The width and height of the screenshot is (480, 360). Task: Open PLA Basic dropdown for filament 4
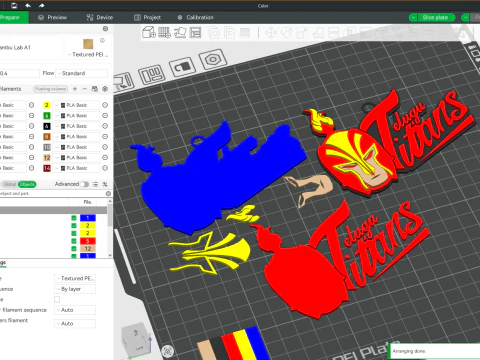coord(76,116)
